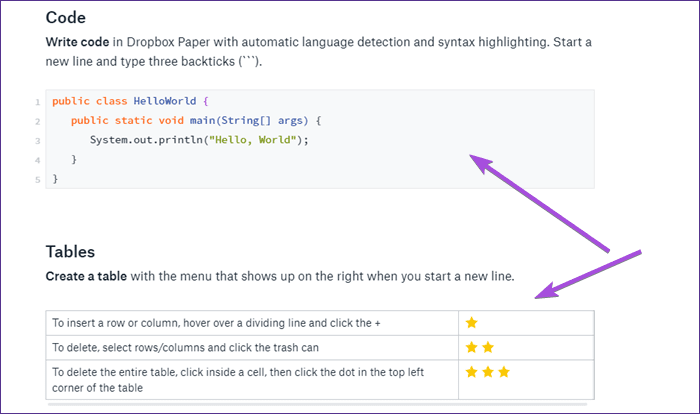Click the 'Code' heading

(x=66, y=17)
